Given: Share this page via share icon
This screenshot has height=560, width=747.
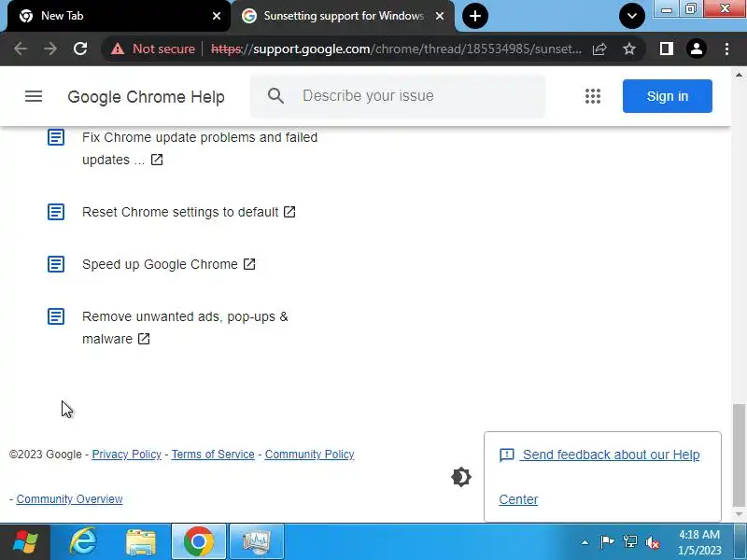Looking at the screenshot, I should pos(599,49).
